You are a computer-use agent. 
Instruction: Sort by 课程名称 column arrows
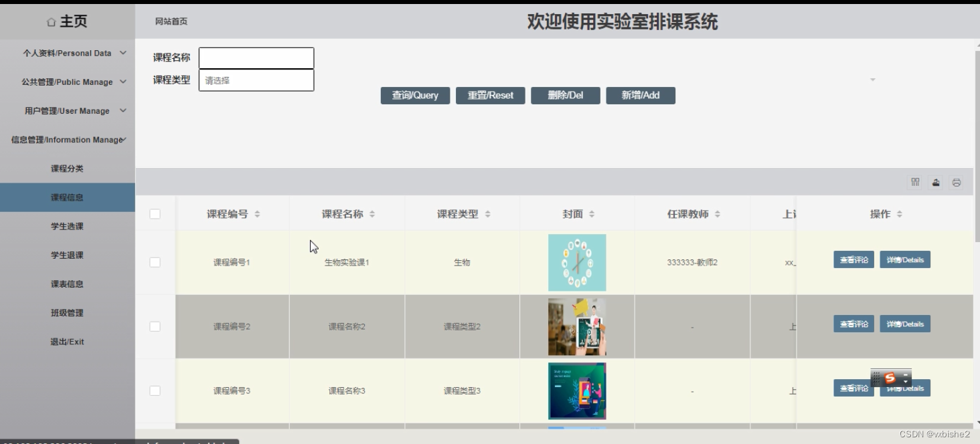point(372,214)
